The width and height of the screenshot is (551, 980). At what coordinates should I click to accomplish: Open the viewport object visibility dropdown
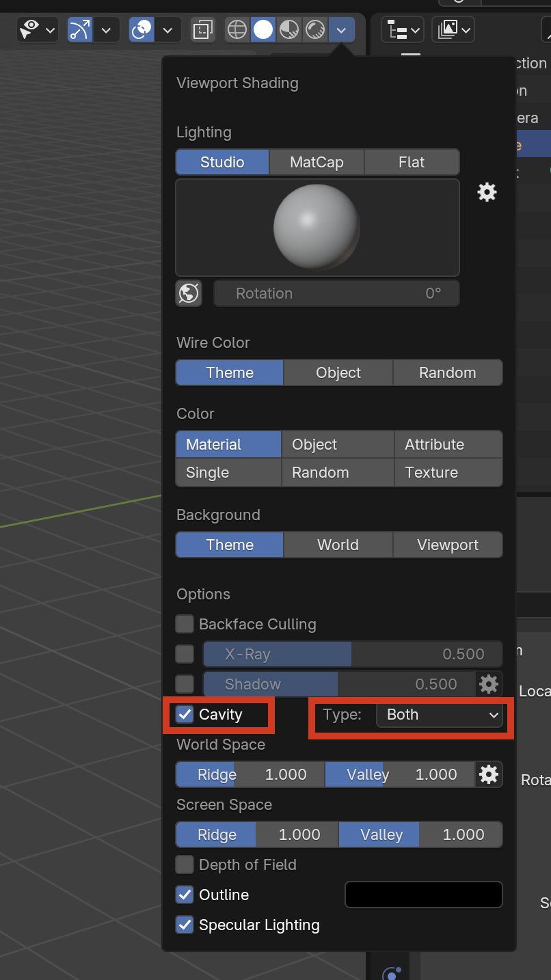tap(50, 30)
